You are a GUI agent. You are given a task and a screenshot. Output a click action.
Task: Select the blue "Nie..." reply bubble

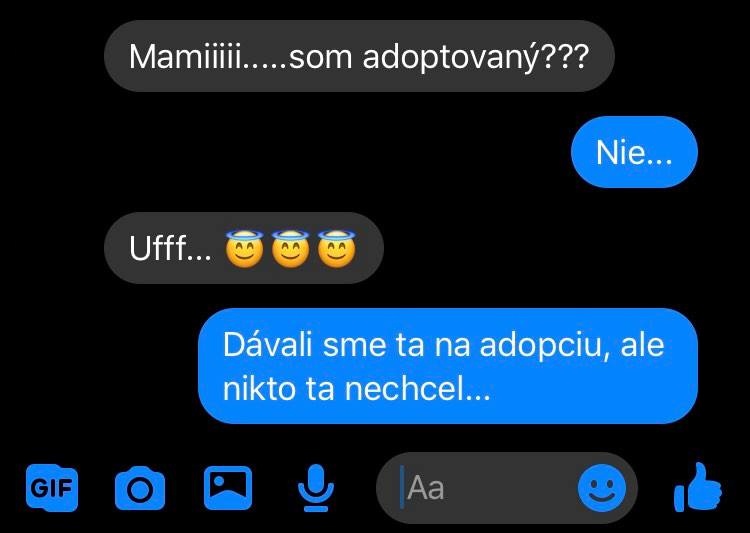[634, 152]
